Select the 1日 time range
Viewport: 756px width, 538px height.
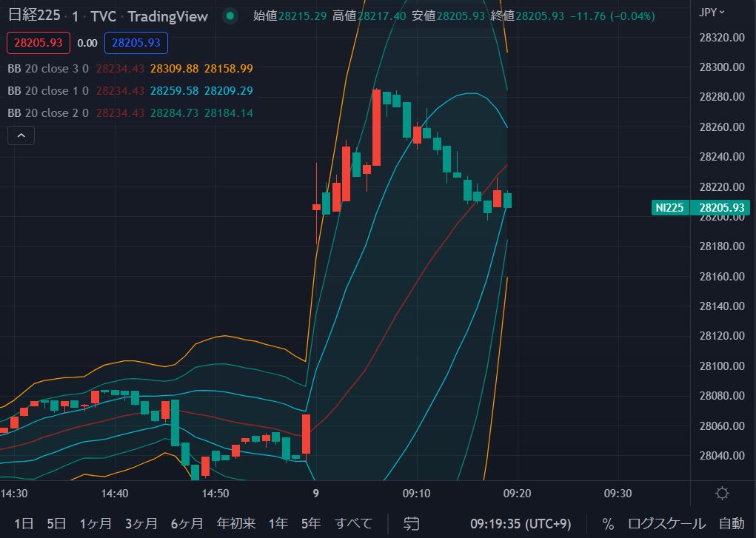24,523
